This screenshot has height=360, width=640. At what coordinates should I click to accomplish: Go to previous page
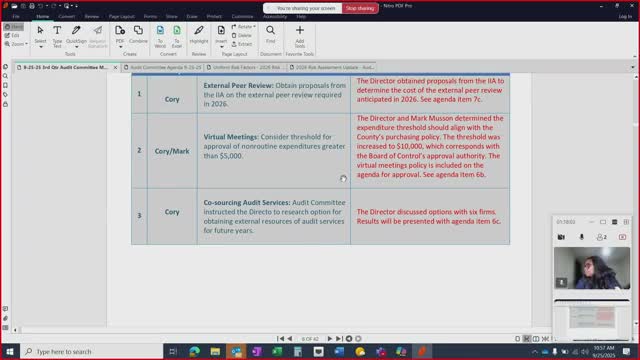pyautogui.click(x=290, y=338)
